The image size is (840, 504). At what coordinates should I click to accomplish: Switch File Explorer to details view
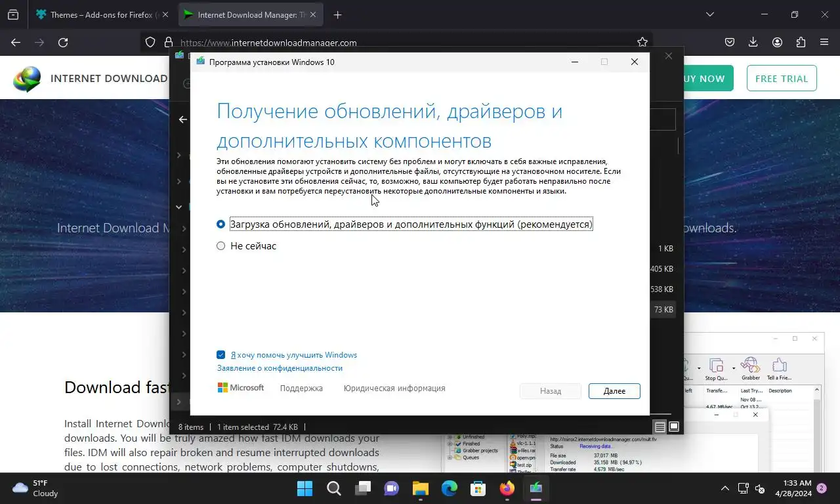(x=660, y=427)
